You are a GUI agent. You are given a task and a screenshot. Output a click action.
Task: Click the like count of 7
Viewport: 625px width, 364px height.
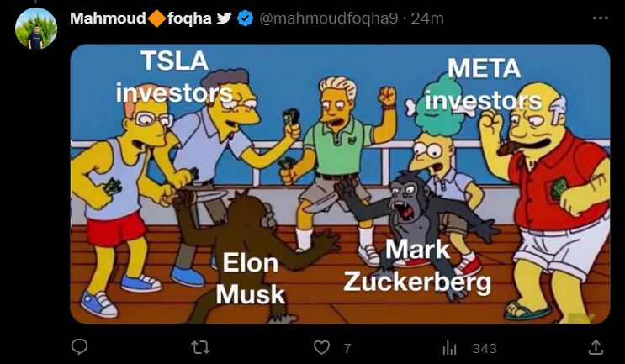pyautogui.click(x=347, y=349)
